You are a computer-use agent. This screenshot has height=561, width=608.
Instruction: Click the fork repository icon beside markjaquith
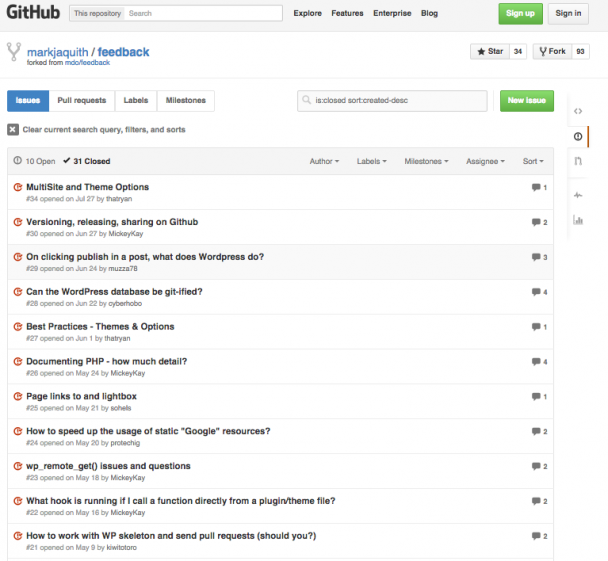click(x=14, y=52)
